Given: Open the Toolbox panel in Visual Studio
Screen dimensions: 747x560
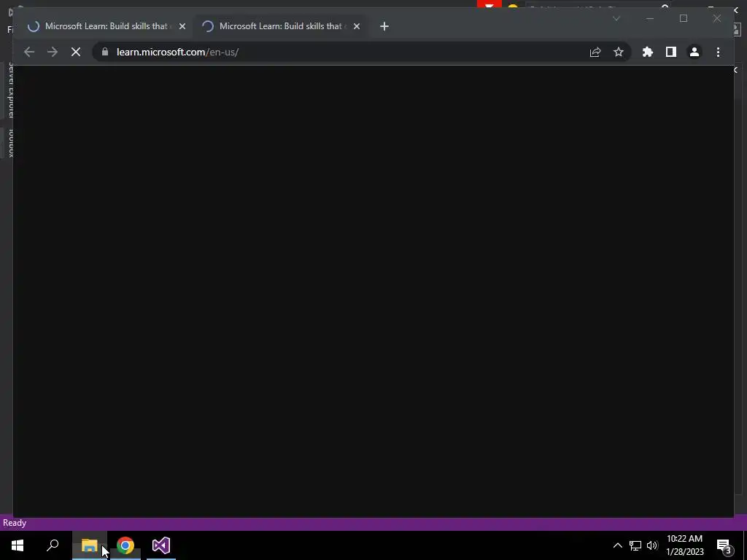Looking at the screenshot, I should pos(10,142).
